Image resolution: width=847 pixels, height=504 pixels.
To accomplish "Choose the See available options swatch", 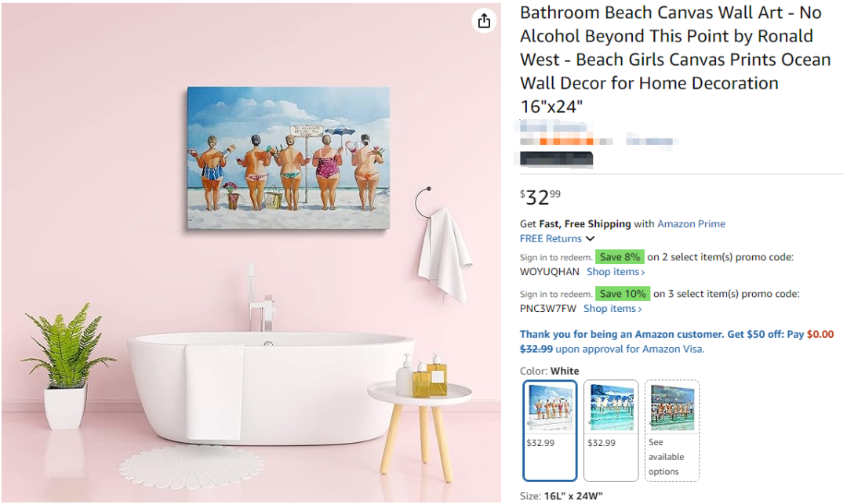I will point(671,430).
